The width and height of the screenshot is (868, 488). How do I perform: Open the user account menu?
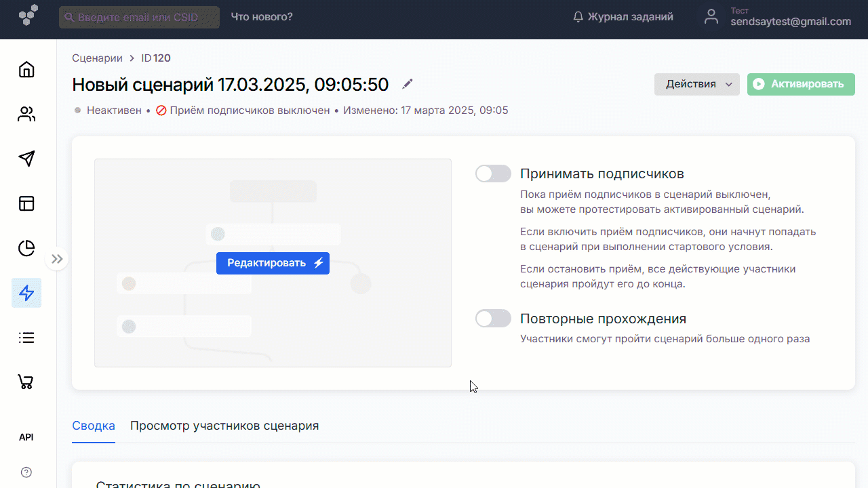(x=778, y=18)
